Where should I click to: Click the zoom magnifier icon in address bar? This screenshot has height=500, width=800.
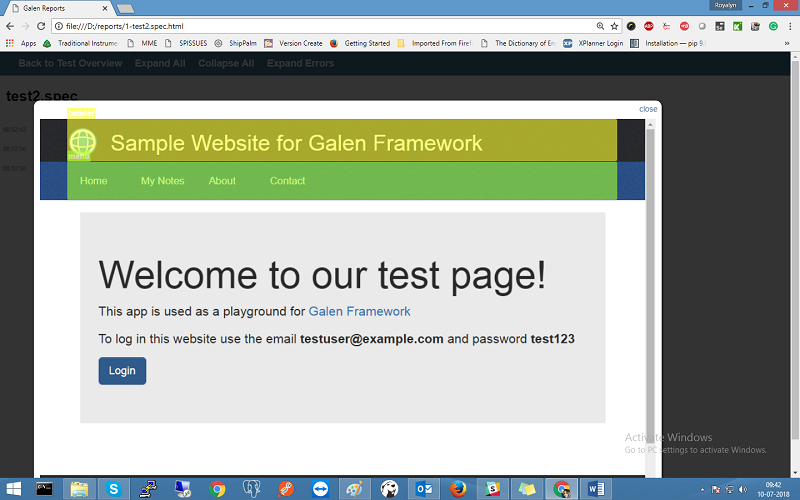pos(600,26)
